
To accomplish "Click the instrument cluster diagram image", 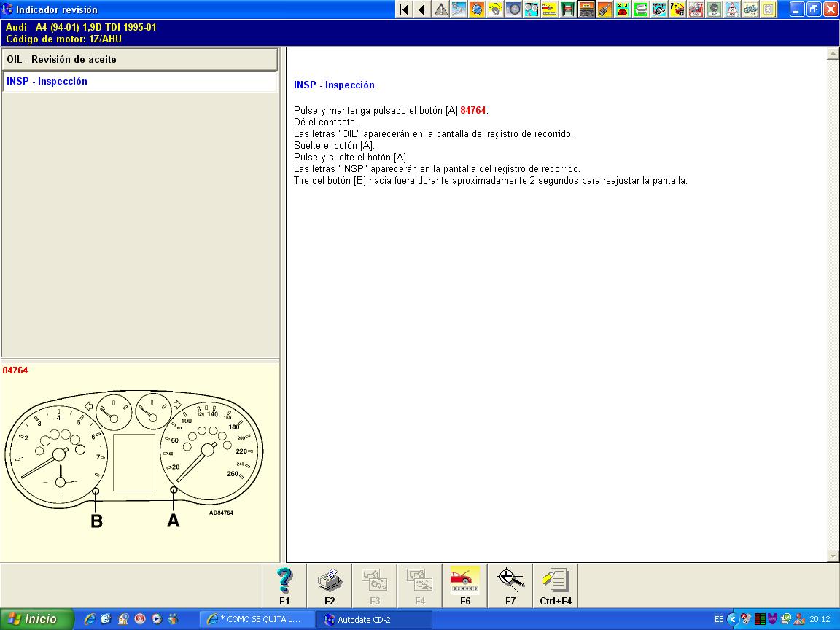I will pos(134,459).
